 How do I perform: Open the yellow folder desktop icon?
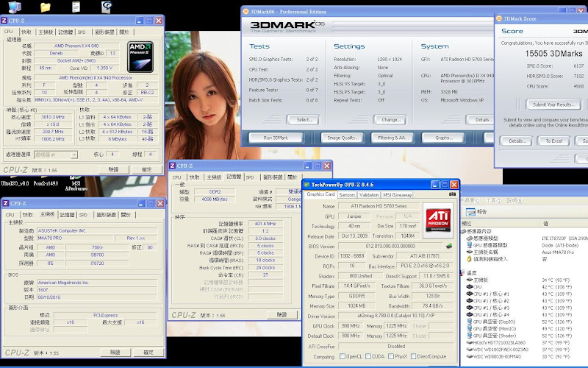pos(46,7)
